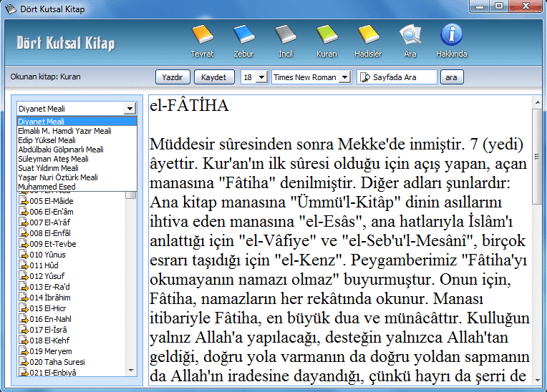Select Süleyman Ateş Meali
547x392 pixels.
click(x=77, y=159)
